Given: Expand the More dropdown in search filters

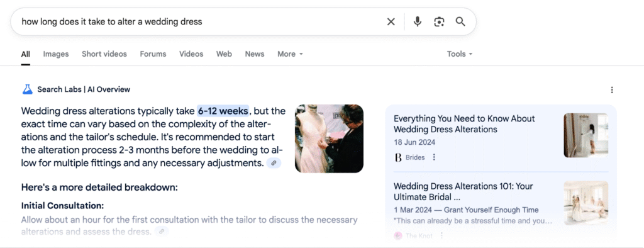Looking at the screenshot, I should tap(290, 54).
